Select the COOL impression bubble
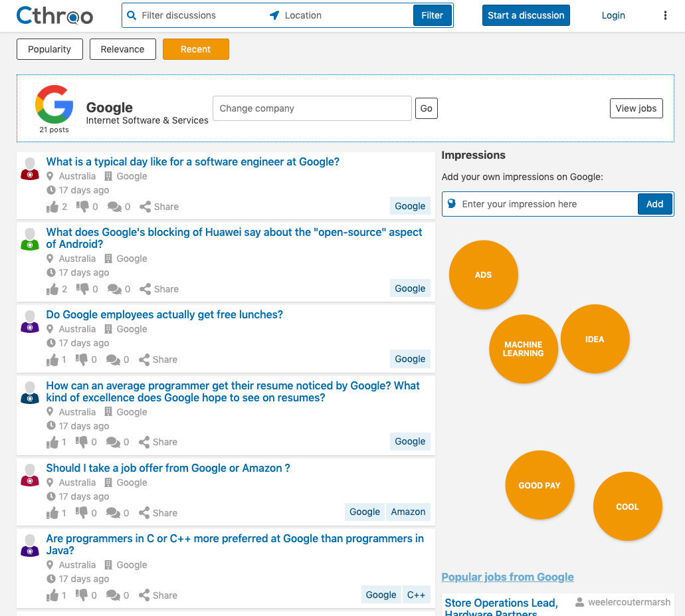This screenshot has width=685, height=616. tap(628, 507)
